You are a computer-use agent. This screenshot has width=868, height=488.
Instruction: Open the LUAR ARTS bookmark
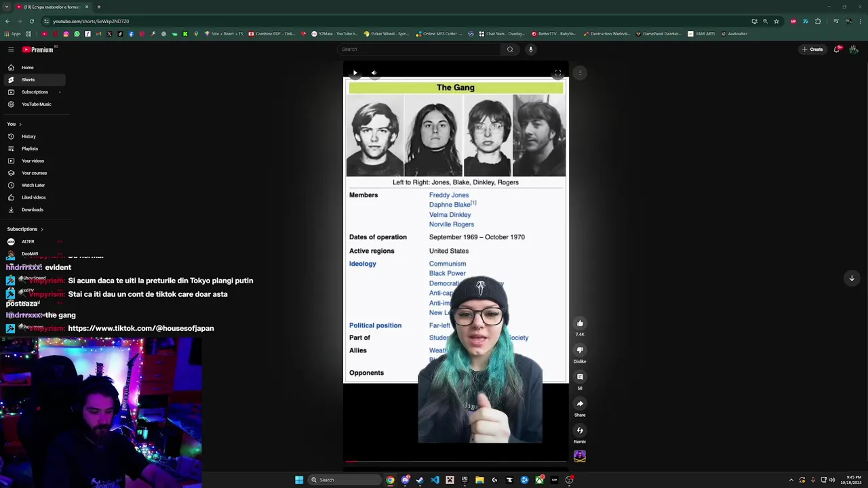pyautogui.click(x=701, y=34)
